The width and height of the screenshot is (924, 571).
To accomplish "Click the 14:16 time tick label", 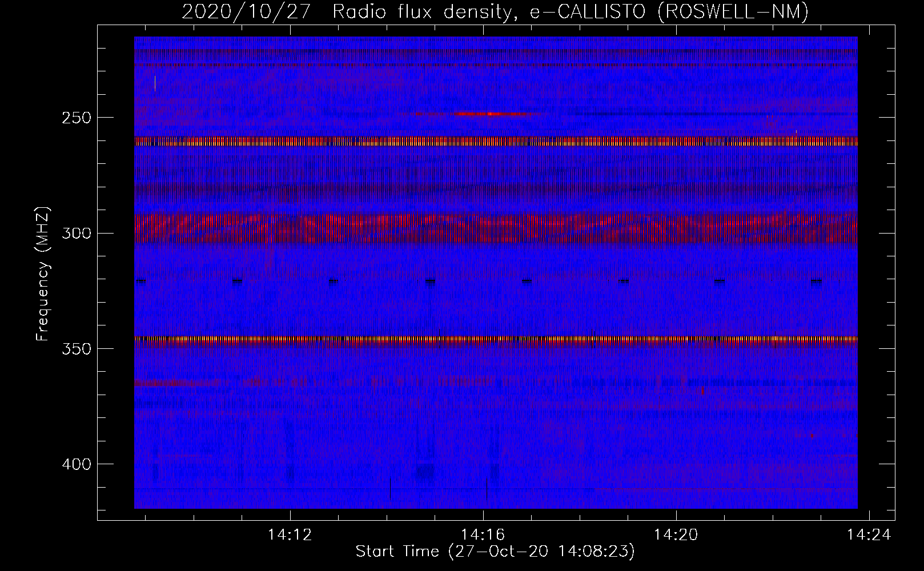I will tap(483, 535).
